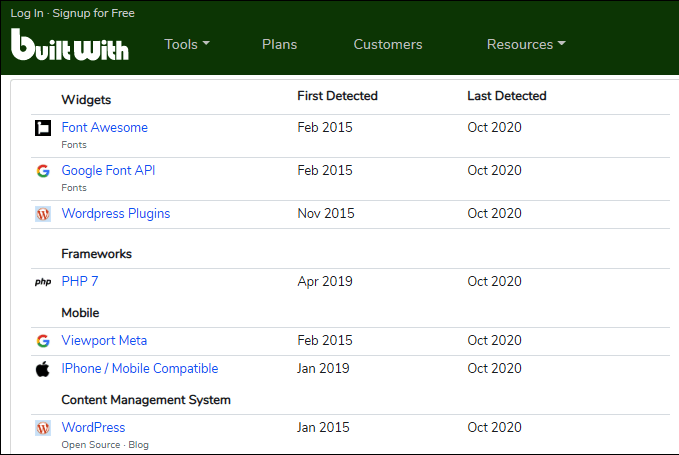
Task: Click the Log In link
Action: 27,13
